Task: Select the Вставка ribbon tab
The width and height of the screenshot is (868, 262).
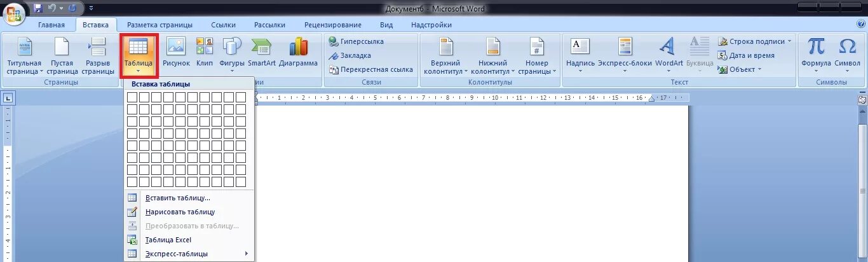Action: coord(95,25)
